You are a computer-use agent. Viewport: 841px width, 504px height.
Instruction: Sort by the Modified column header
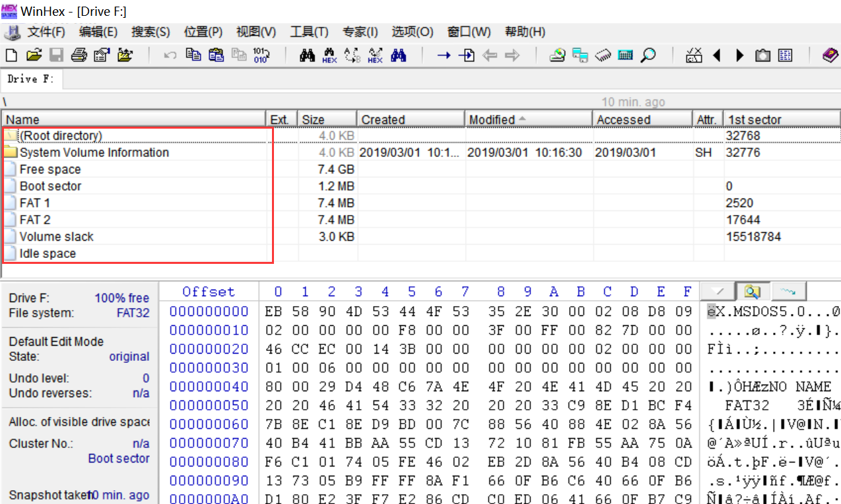pyautogui.click(x=529, y=119)
